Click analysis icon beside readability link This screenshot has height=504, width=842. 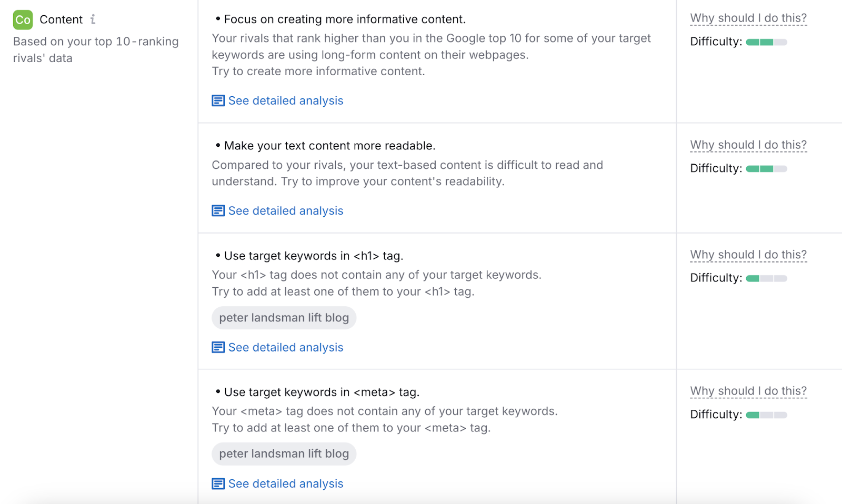click(x=217, y=210)
